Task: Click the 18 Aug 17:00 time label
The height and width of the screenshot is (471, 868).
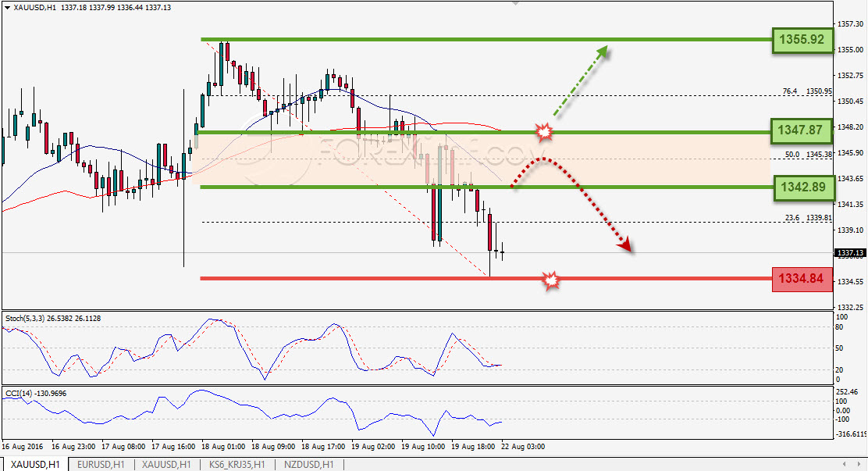Action: 323,447
